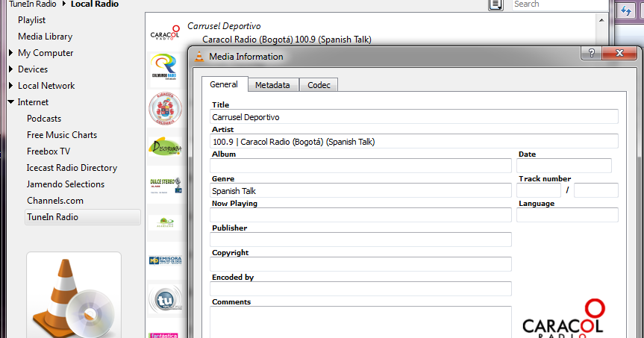Collapse the Internet tree node
This screenshot has width=644, height=338.
pyautogui.click(x=11, y=102)
